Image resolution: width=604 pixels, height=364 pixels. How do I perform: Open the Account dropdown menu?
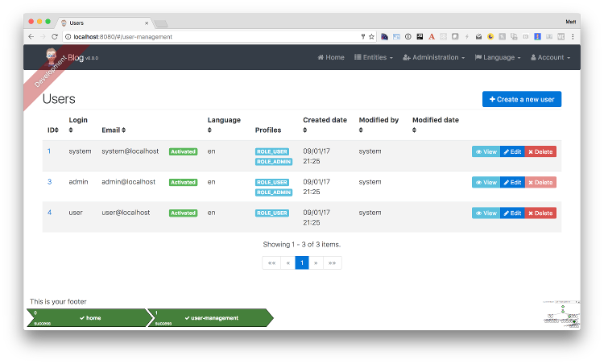[x=551, y=57]
